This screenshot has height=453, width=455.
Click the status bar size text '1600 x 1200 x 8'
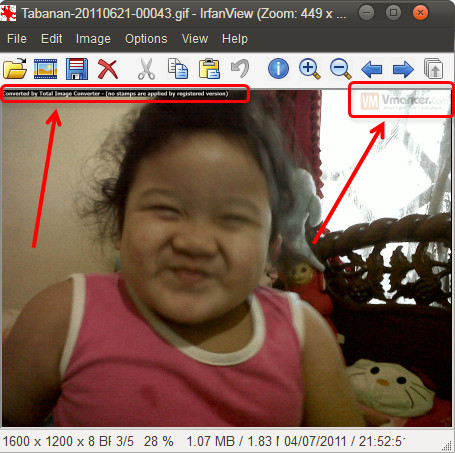pyautogui.click(x=49, y=441)
